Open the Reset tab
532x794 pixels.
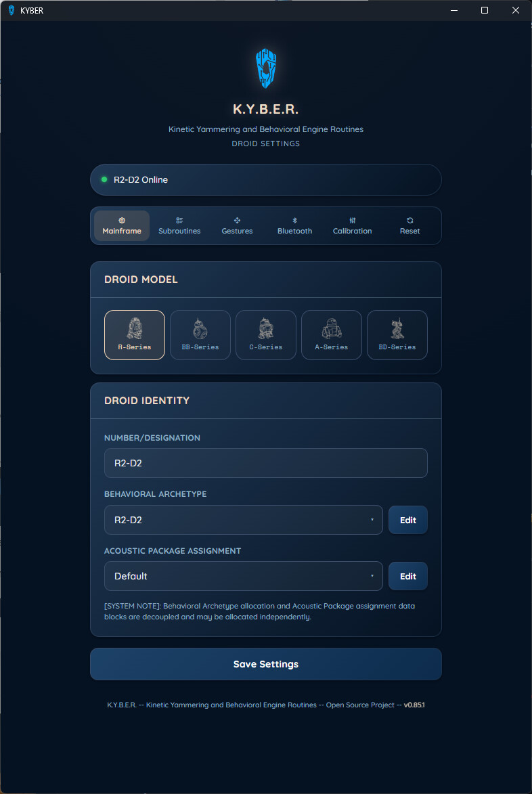410,226
